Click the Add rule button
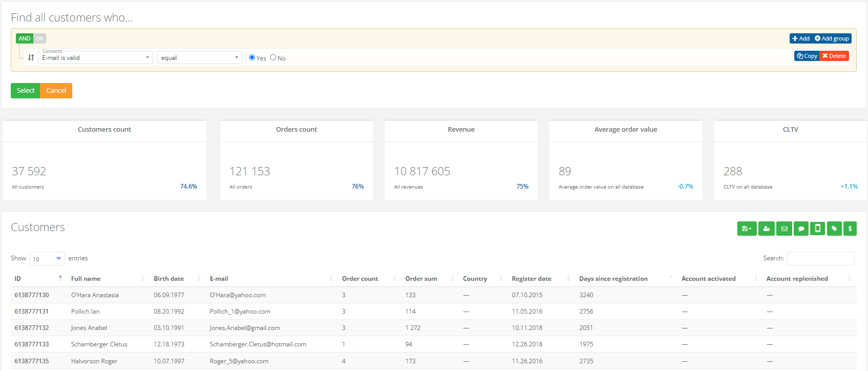This screenshot has height=371, width=868. coord(801,38)
